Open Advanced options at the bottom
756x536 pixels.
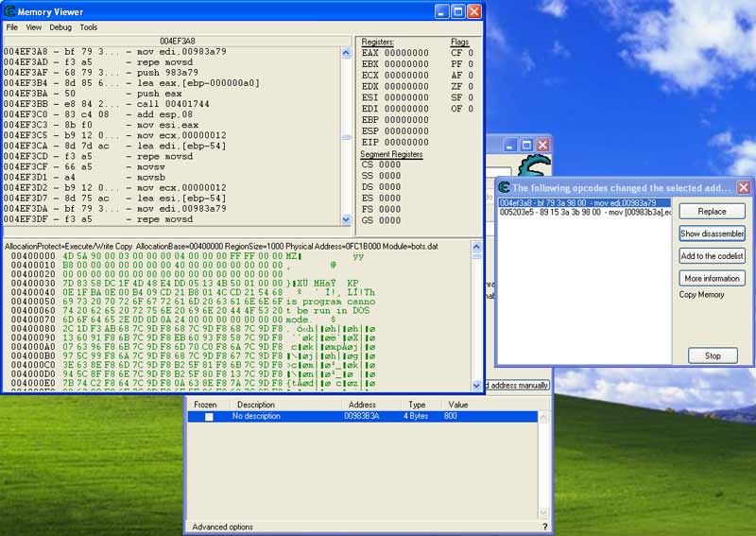(222, 527)
